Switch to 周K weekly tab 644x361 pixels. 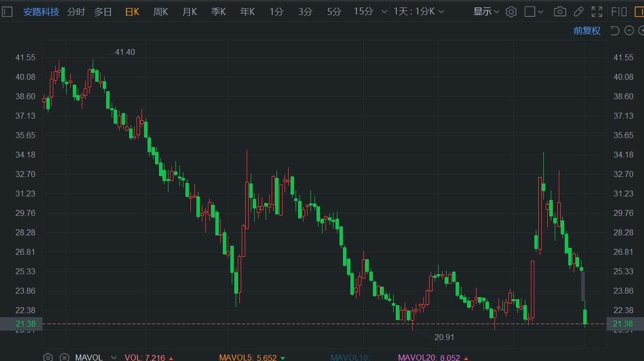click(161, 11)
